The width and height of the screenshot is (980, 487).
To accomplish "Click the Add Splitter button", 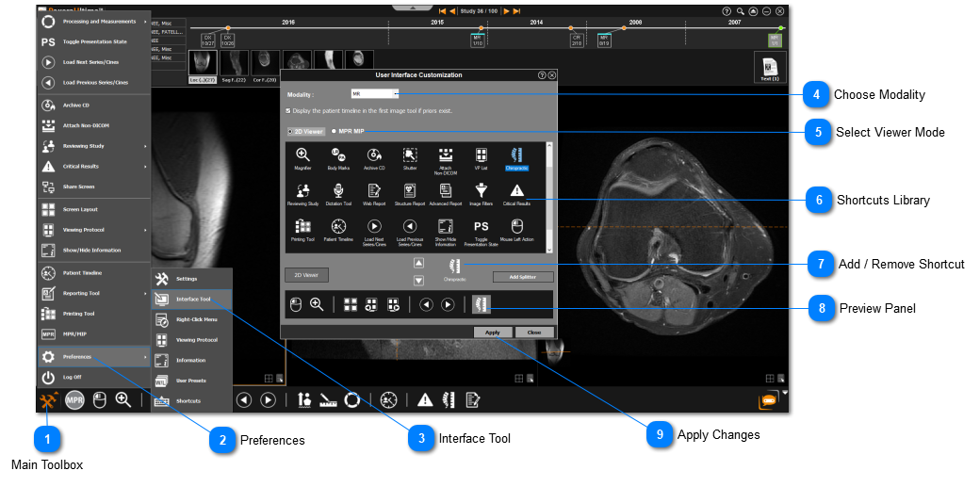I will click(522, 277).
